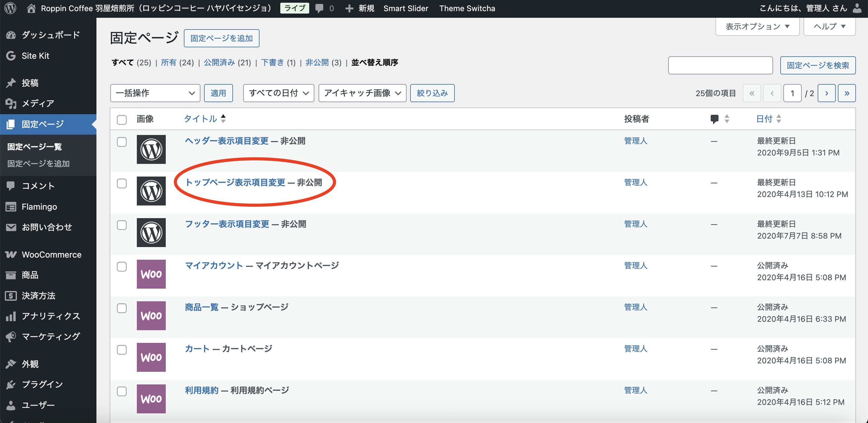Filter by 公開済み pages tab

pos(219,63)
